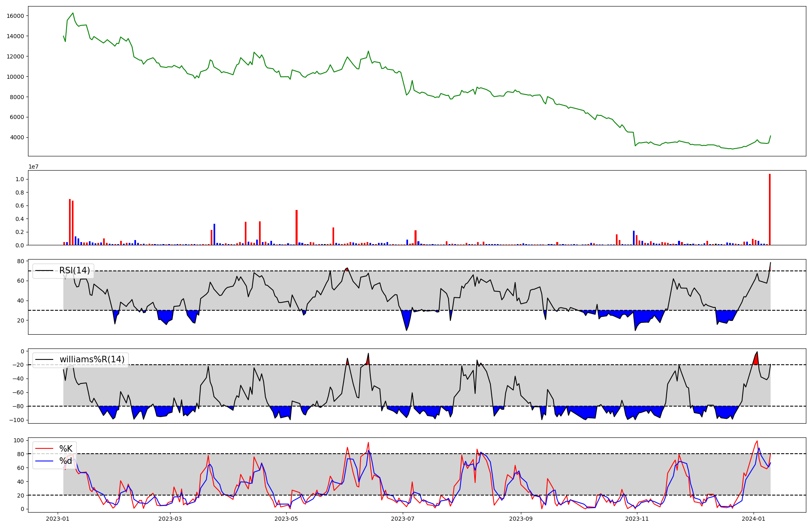Select the 2023-11 date tick label
812x528 pixels.
637,519
